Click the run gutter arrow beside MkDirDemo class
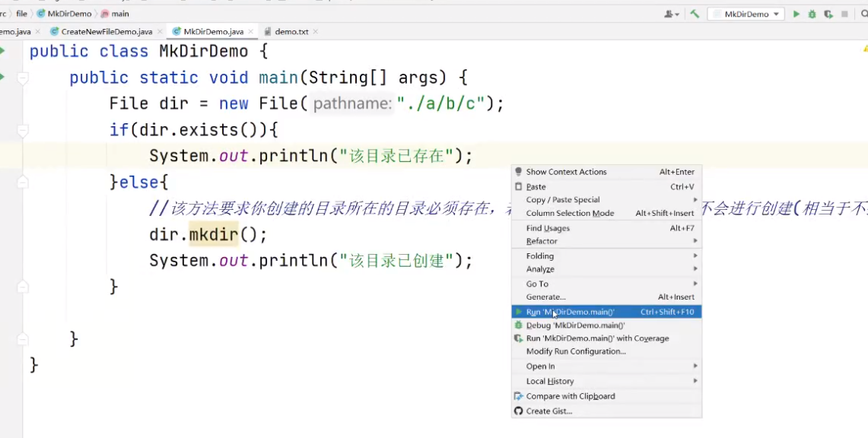This screenshot has height=438, width=868. 3,51
